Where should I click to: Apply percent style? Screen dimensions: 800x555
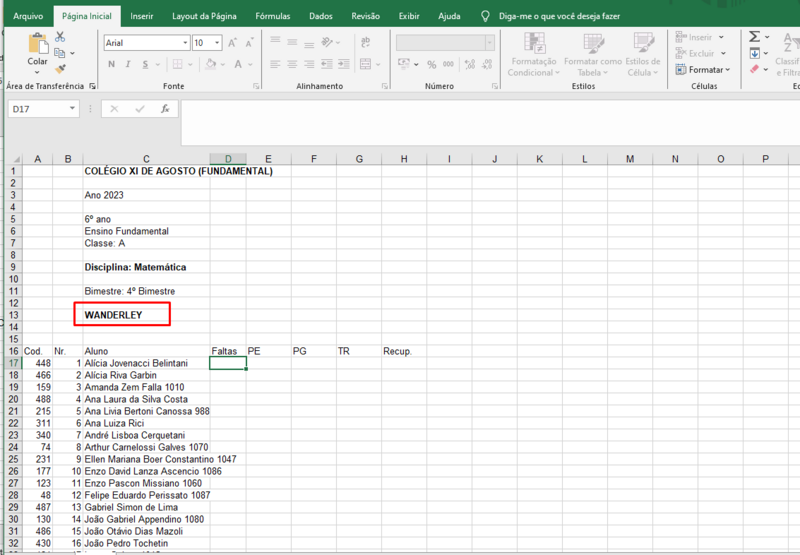pyautogui.click(x=432, y=65)
